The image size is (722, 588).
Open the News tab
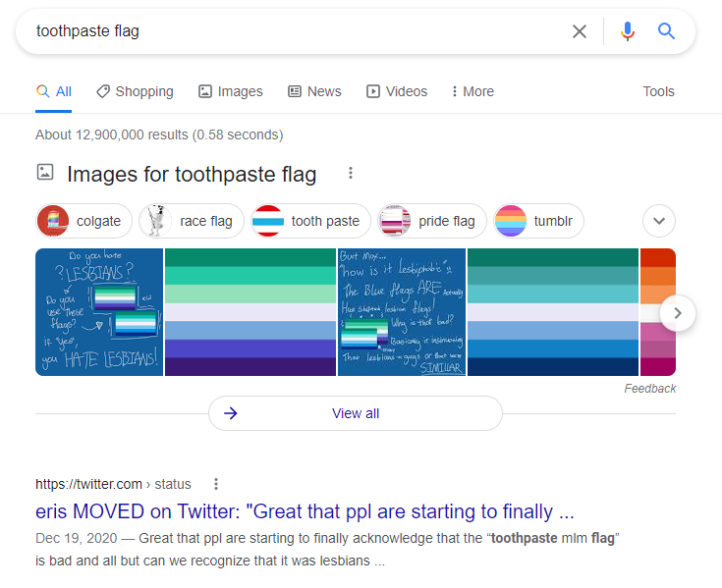(x=314, y=91)
